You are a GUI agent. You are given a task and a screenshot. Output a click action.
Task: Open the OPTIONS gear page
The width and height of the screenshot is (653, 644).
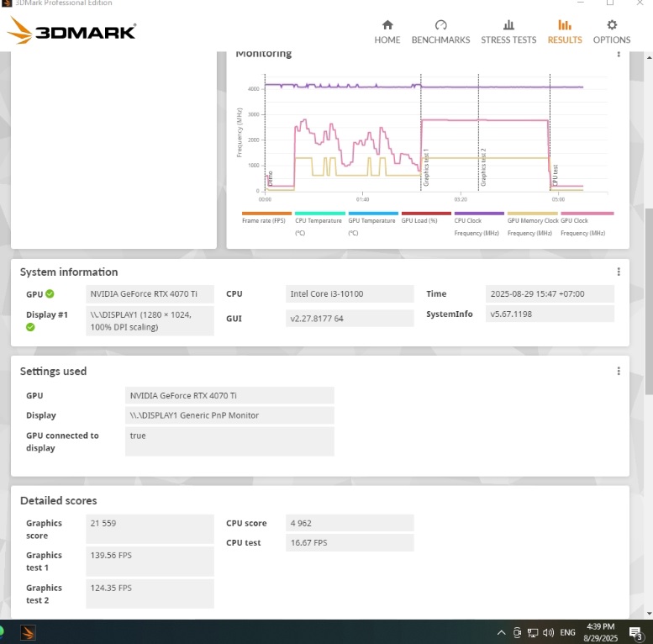pos(611,32)
